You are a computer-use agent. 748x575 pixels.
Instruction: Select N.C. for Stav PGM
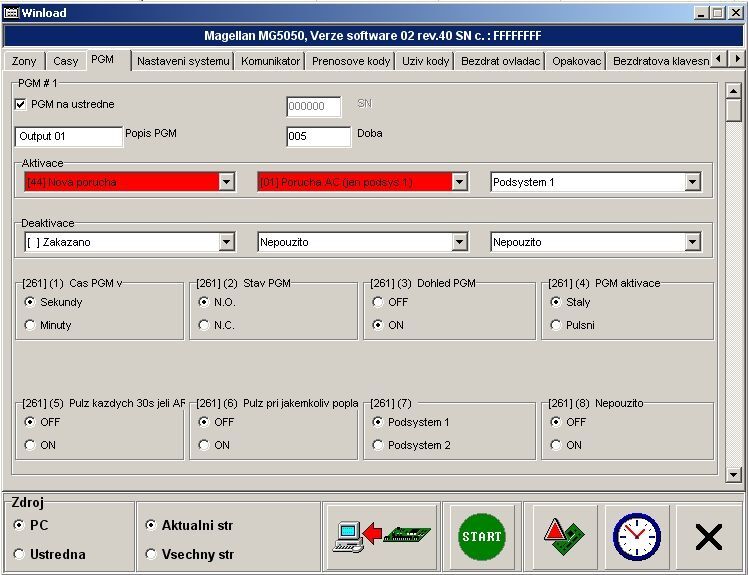tap(204, 325)
